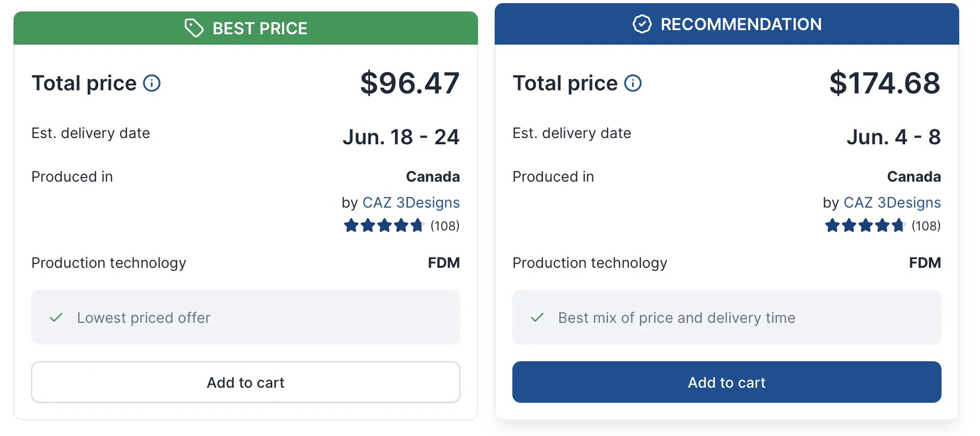This screenshot has width=980, height=436.
Task: Select the blue RECOMMENDATION header banner
Action: [727, 24]
